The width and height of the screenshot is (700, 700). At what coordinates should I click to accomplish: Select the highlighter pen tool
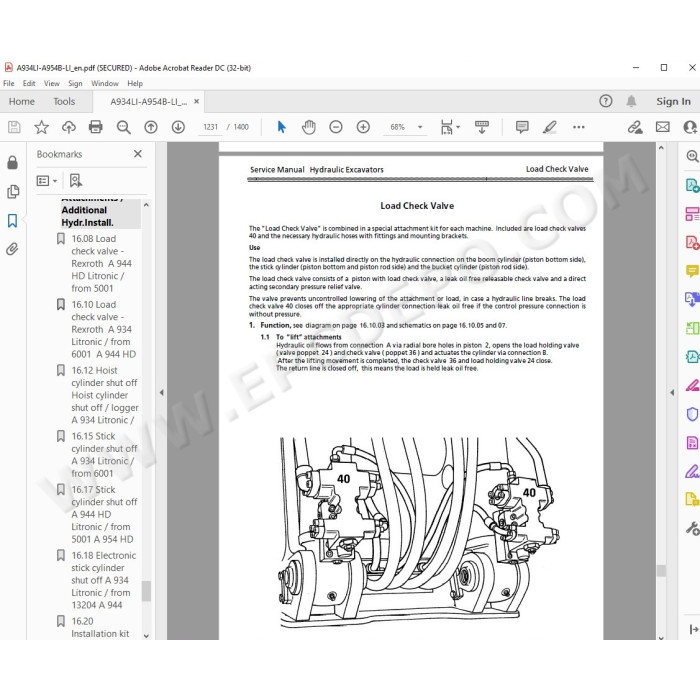click(x=550, y=127)
